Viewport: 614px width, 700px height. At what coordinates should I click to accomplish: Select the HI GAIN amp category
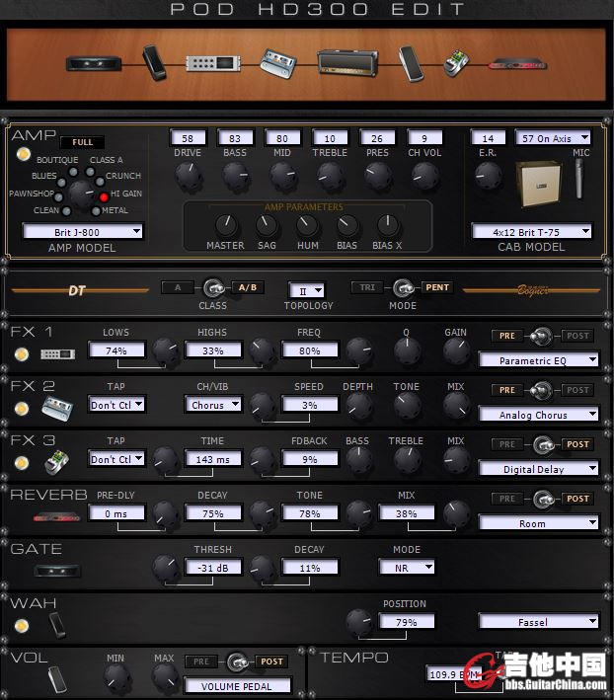pos(104,196)
